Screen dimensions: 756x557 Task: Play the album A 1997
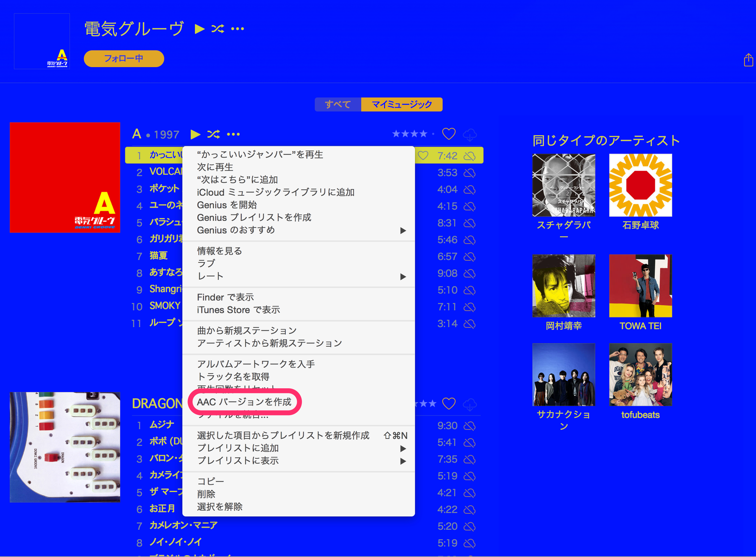pos(196,134)
